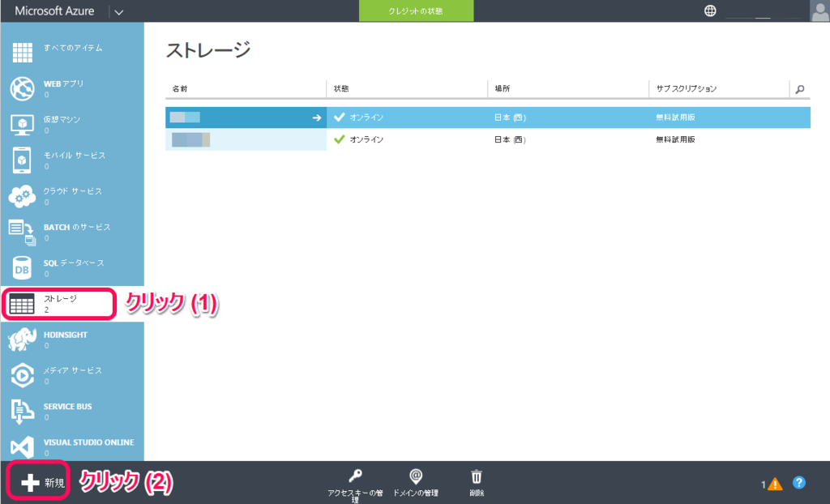Select the BATCH のサービス sidebar label
Screen dimensions: 830x504
(x=77, y=227)
